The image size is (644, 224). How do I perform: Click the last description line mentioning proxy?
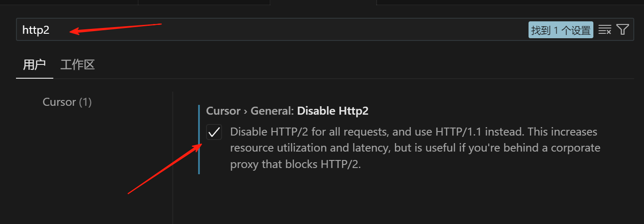(295, 164)
